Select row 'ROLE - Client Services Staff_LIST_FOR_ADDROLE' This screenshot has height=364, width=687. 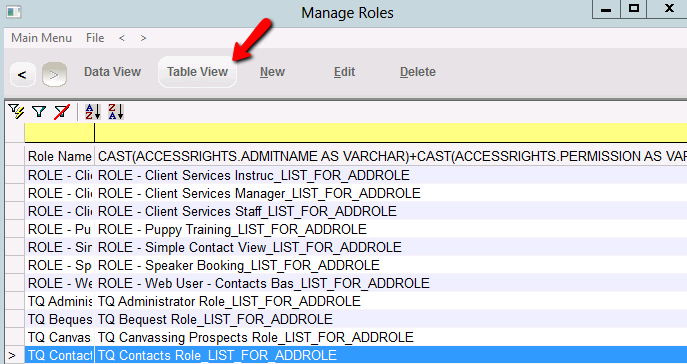(x=356, y=211)
